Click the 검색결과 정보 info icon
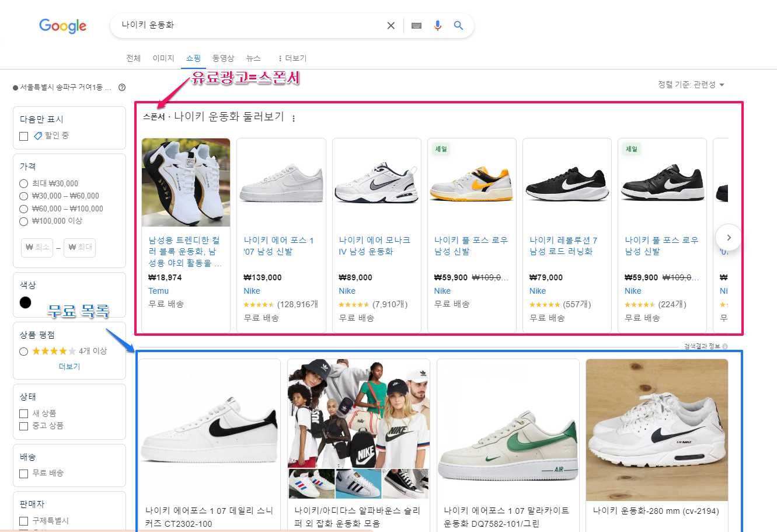 coord(725,346)
